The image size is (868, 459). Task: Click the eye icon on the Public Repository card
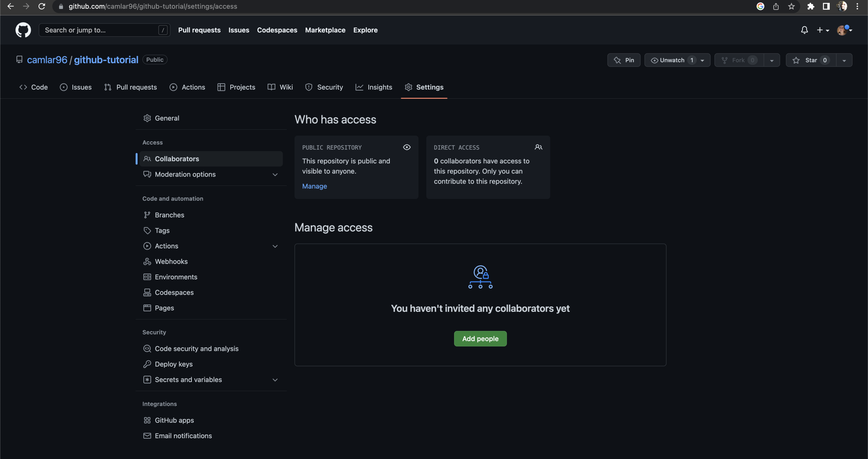(407, 147)
